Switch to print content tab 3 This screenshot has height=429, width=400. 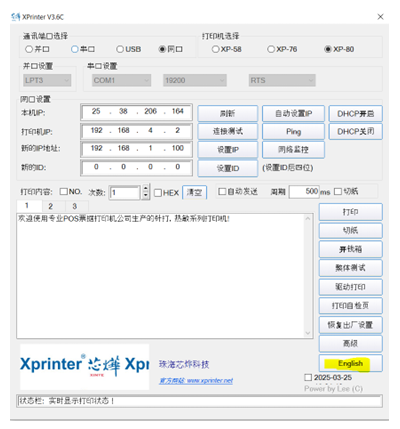[x=75, y=206]
